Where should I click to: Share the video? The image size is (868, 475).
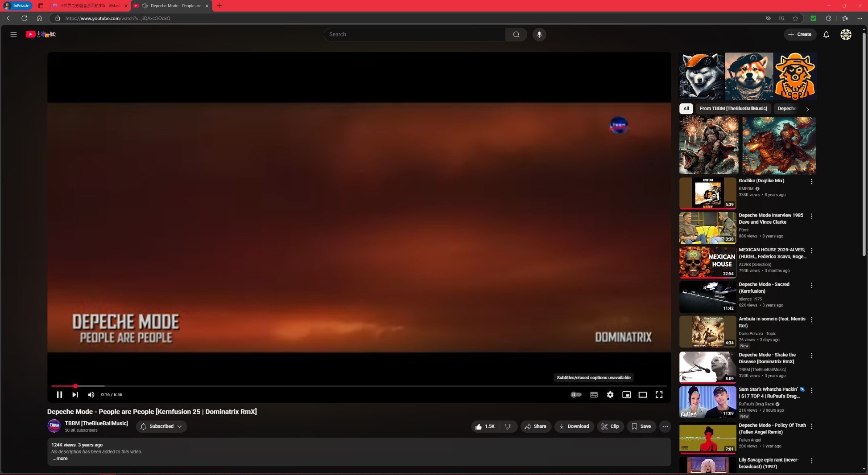pos(536,426)
